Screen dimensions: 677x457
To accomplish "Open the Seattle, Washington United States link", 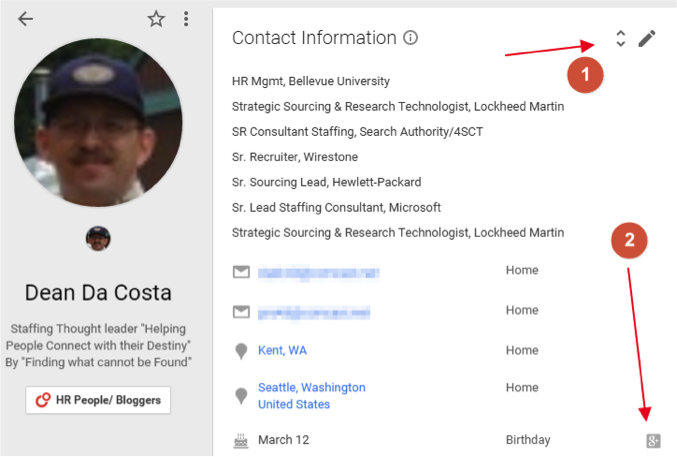I will click(312, 396).
